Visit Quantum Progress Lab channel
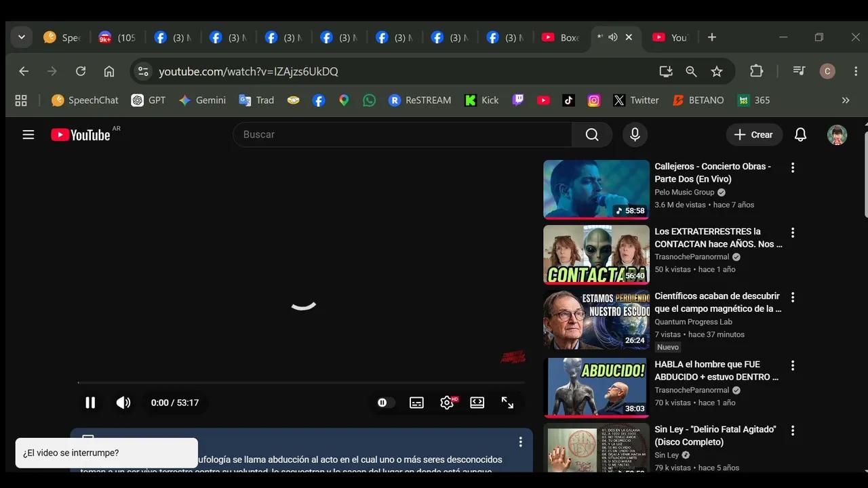Image resolution: width=868 pixels, height=488 pixels. click(693, 322)
